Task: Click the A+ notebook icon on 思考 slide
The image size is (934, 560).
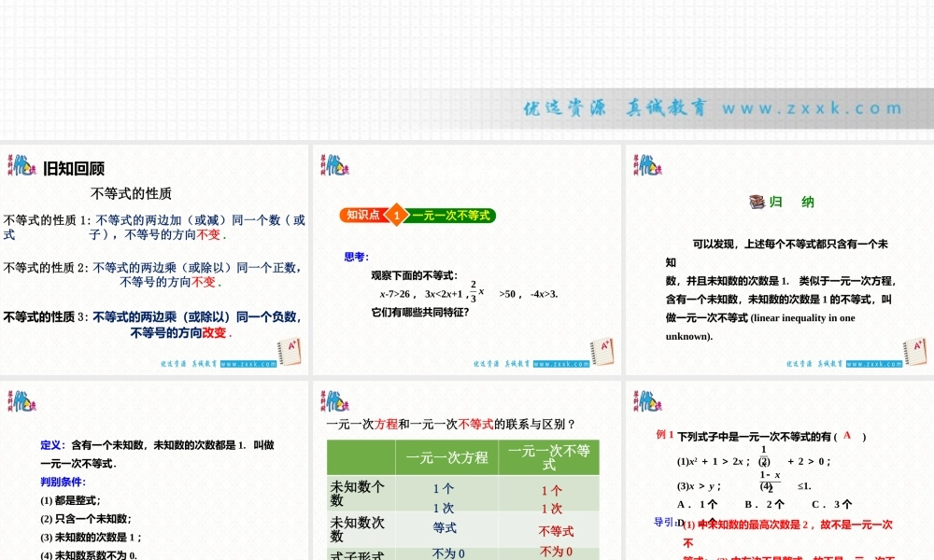Action: pyautogui.click(x=602, y=352)
